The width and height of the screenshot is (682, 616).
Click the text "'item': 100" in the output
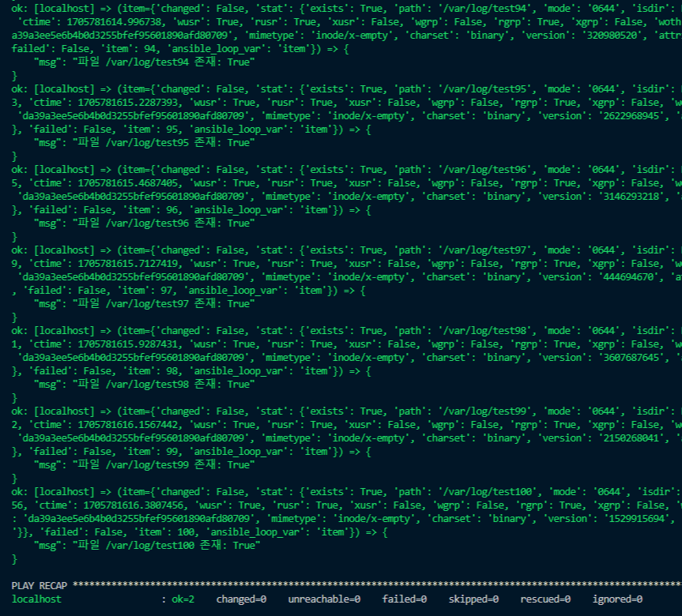164,531
